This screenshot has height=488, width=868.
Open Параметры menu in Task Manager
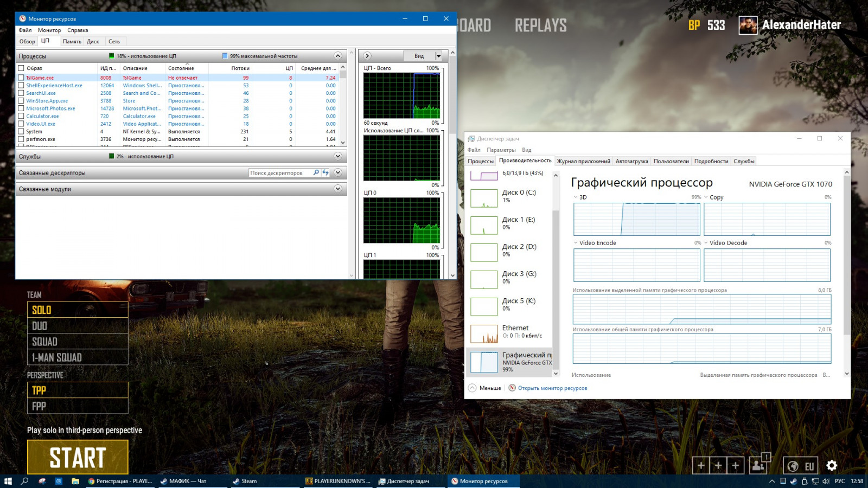coord(501,150)
